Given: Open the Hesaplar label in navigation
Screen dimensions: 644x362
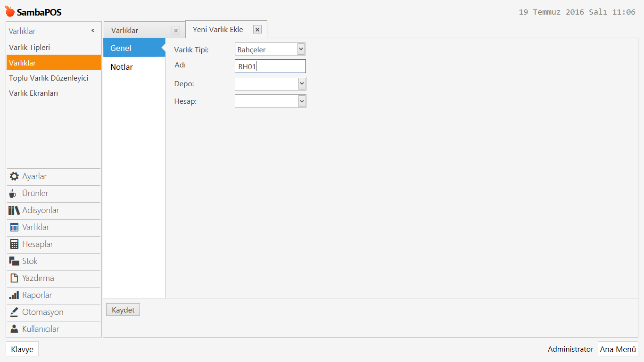Looking at the screenshot, I should (38, 244).
